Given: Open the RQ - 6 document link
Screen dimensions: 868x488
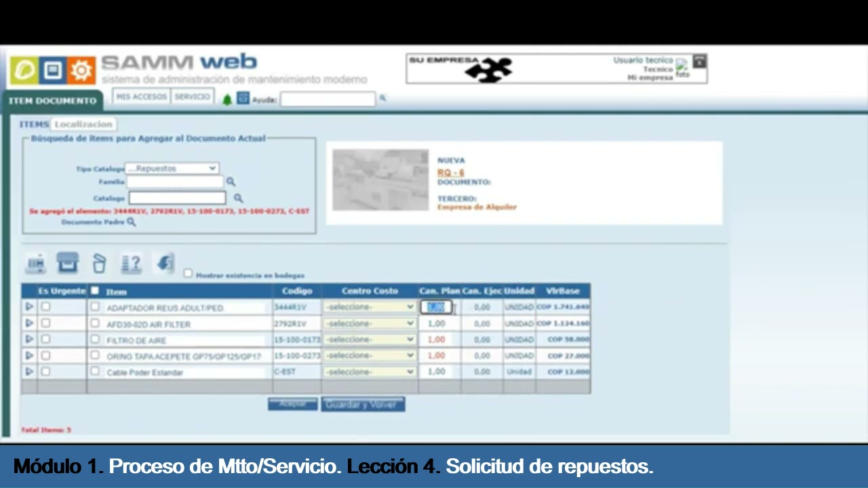Looking at the screenshot, I should tap(450, 173).
